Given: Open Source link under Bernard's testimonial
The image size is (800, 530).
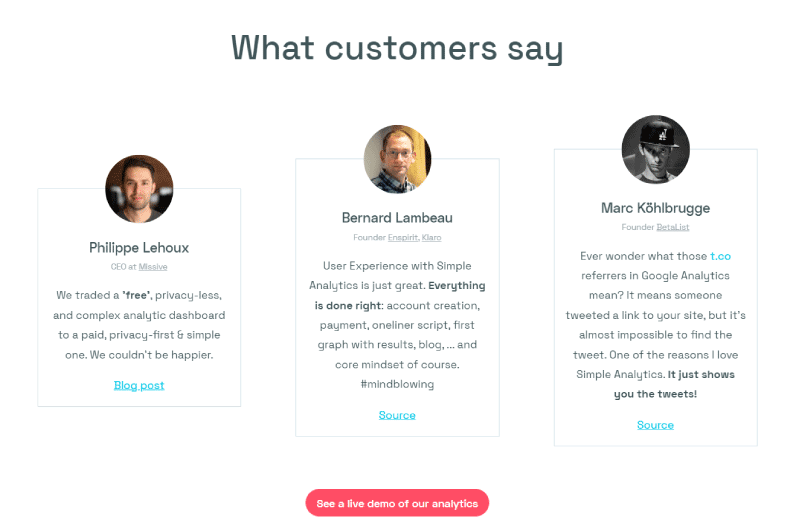Looking at the screenshot, I should [x=397, y=415].
